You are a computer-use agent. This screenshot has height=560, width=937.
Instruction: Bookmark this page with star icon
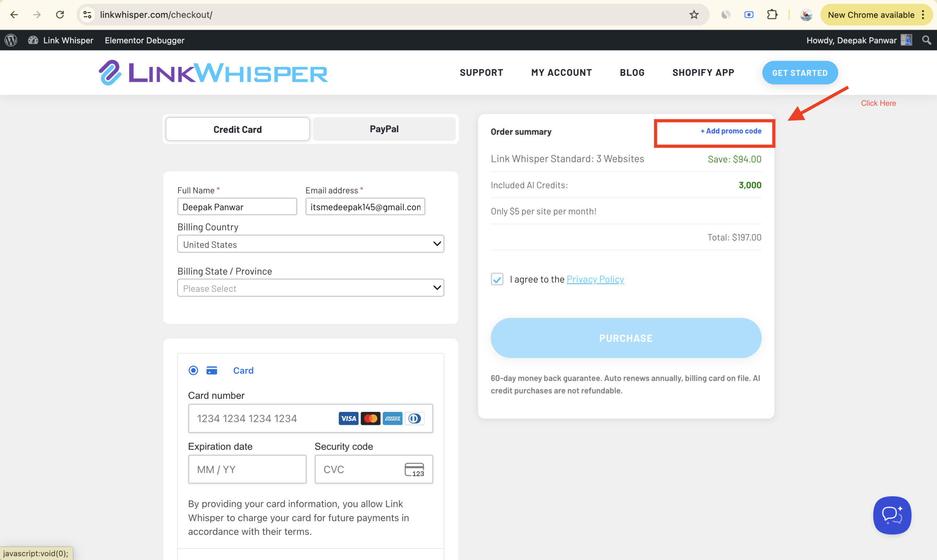tap(694, 15)
